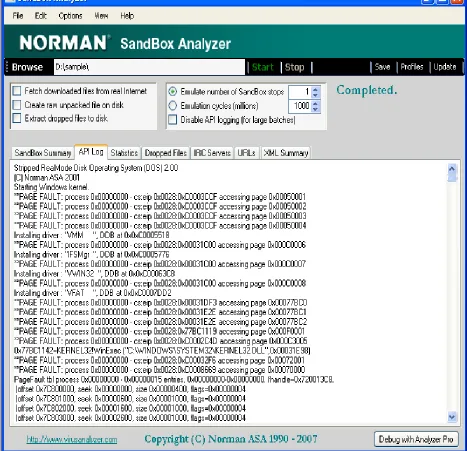Click the '(C) Norman ASA 2001' log line
This screenshot has height=451, width=467.
click(x=47, y=178)
